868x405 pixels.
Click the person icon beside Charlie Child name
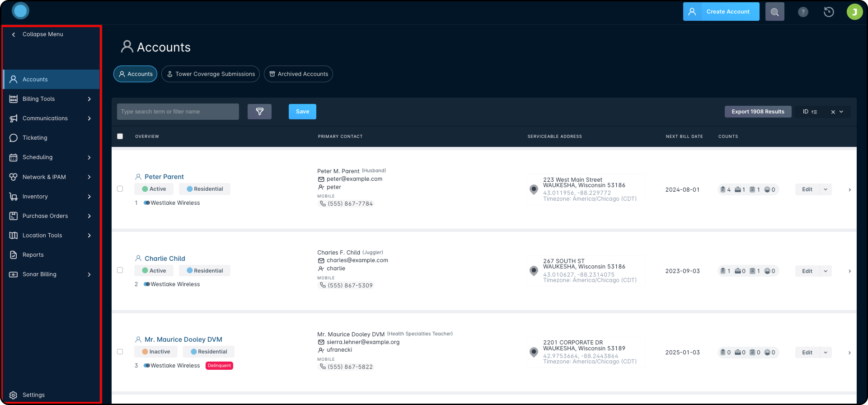pyautogui.click(x=138, y=259)
